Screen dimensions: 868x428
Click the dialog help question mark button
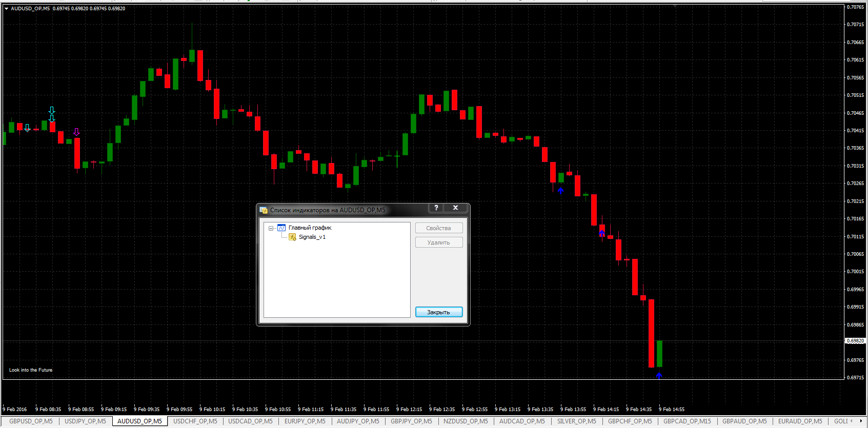point(436,208)
